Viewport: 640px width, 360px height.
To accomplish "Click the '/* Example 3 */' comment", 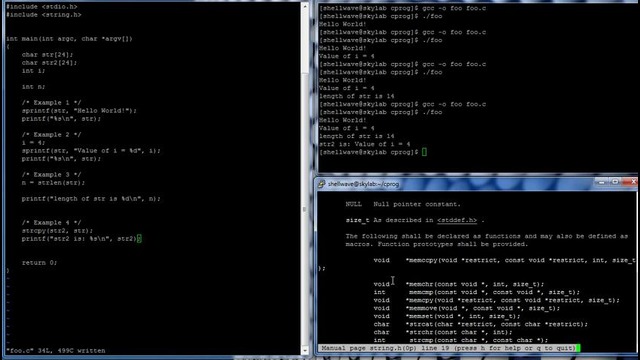I will click(x=51, y=175).
